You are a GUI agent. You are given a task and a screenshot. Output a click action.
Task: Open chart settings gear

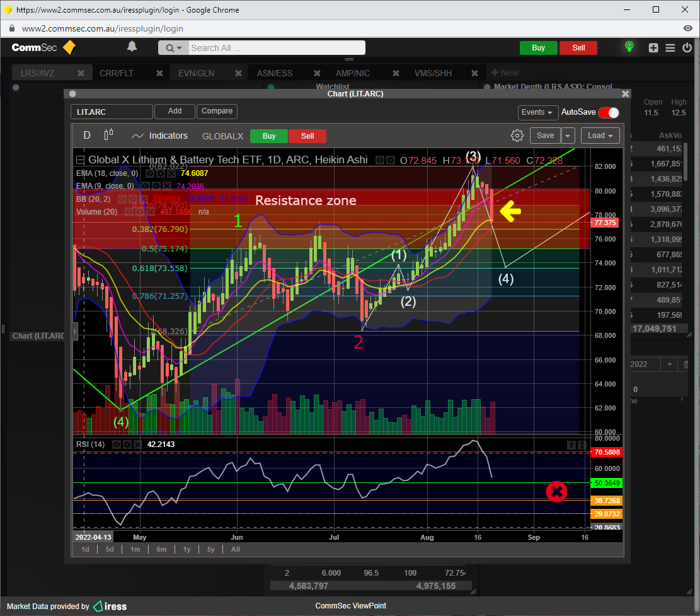[x=517, y=136]
